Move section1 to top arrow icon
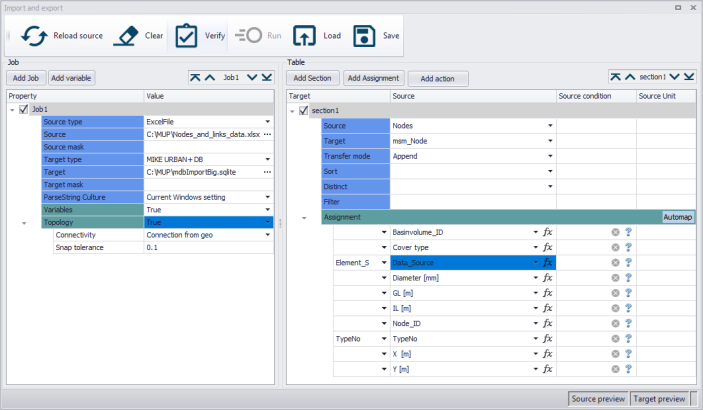The height and width of the screenshot is (410, 703). pyautogui.click(x=616, y=77)
